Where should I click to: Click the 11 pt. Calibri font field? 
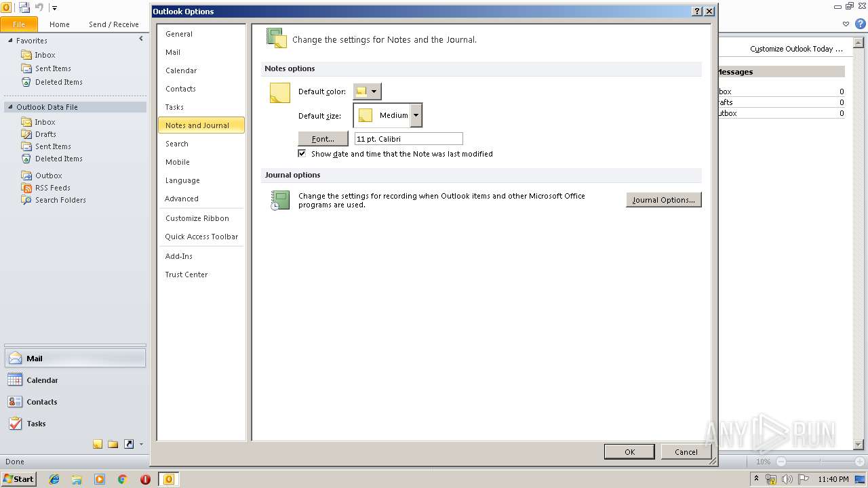coord(408,139)
